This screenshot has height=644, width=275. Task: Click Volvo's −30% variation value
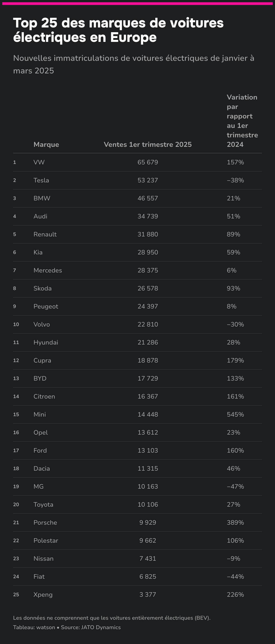tap(235, 324)
